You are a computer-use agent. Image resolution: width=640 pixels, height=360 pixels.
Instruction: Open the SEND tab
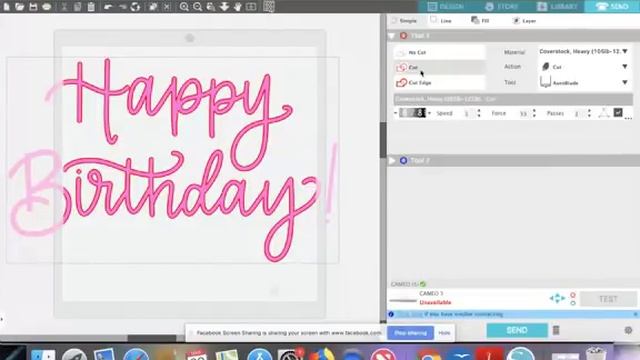click(612, 7)
